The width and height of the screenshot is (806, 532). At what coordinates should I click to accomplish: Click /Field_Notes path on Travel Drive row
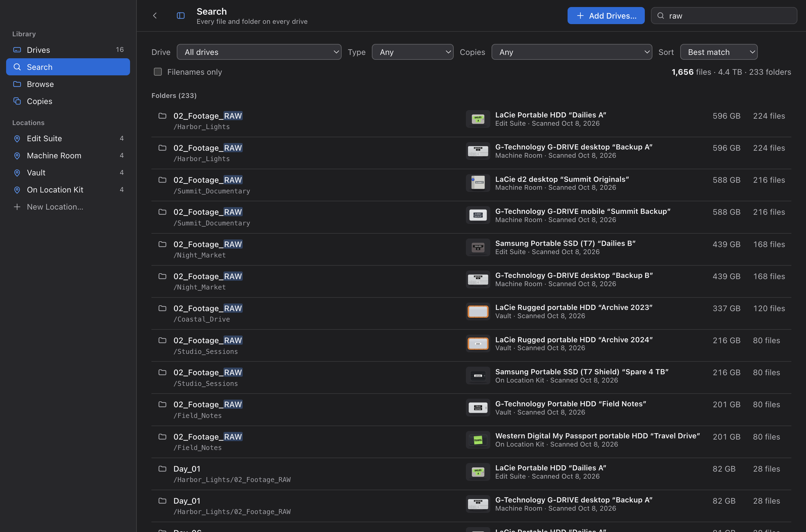pyautogui.click(x=198, y=448)
